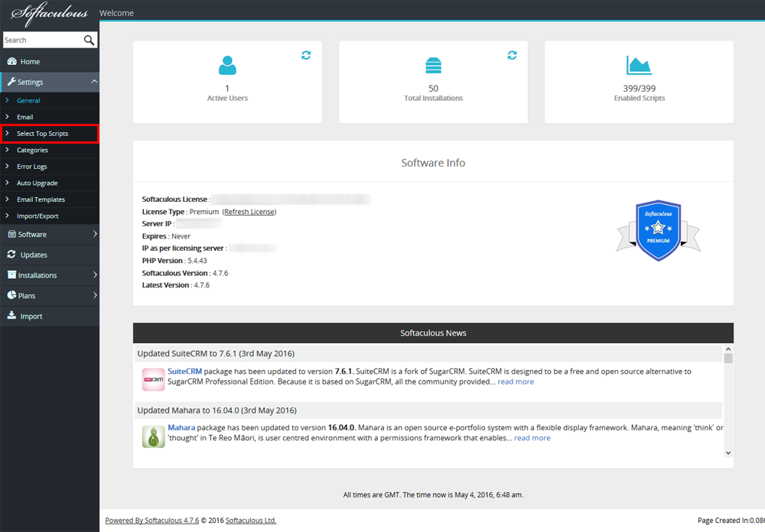The height and width of the screenshot is (532, 765).
Task: Click the SuiteCRM package icon
Action: pyautogui.click(x=153, y=380)
